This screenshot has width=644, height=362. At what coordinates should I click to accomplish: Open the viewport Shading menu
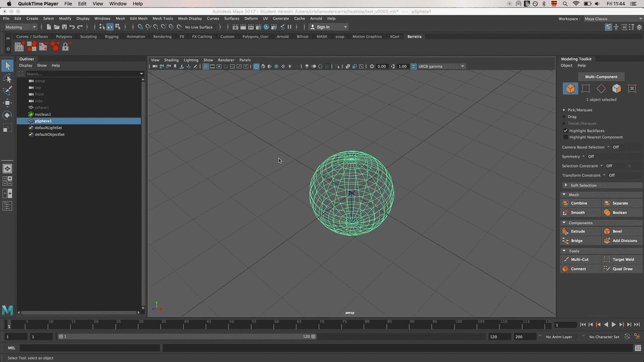click(171, 60)
